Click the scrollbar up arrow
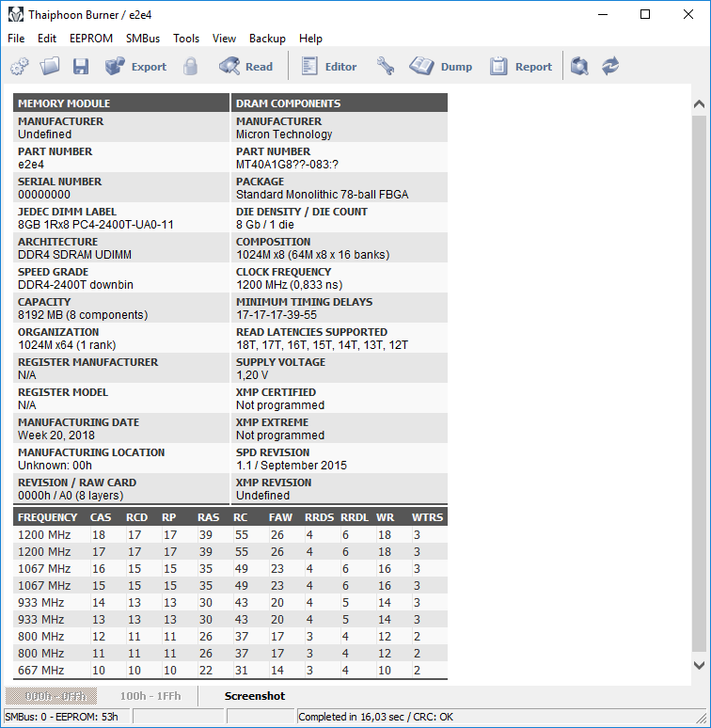 click(x=699, y=104)
